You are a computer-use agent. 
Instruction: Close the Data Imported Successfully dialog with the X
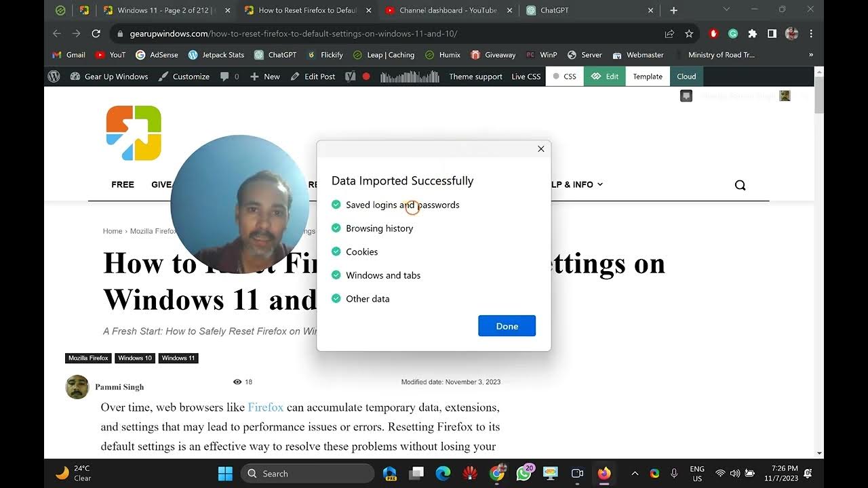[x=541, y=149]
